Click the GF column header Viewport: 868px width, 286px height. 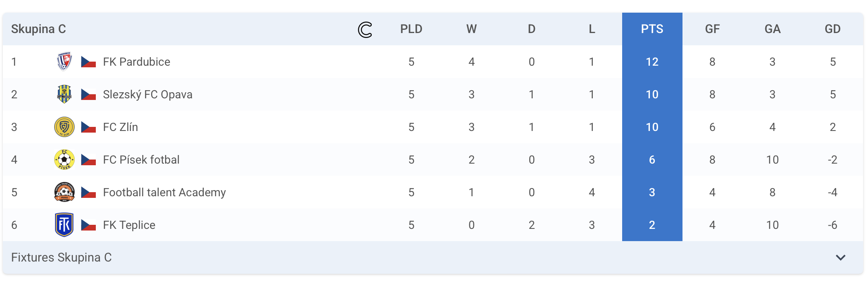pos(712,29)
